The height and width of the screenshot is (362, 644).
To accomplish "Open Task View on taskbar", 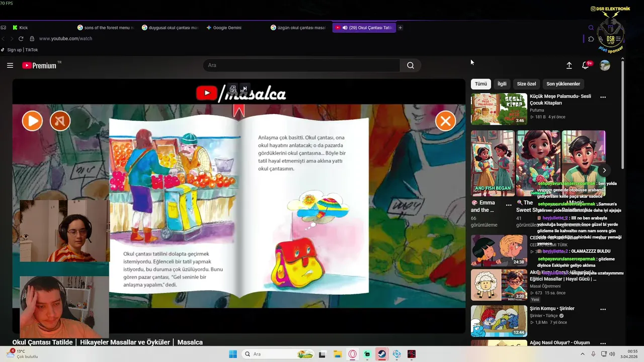I will pos(322,354).
